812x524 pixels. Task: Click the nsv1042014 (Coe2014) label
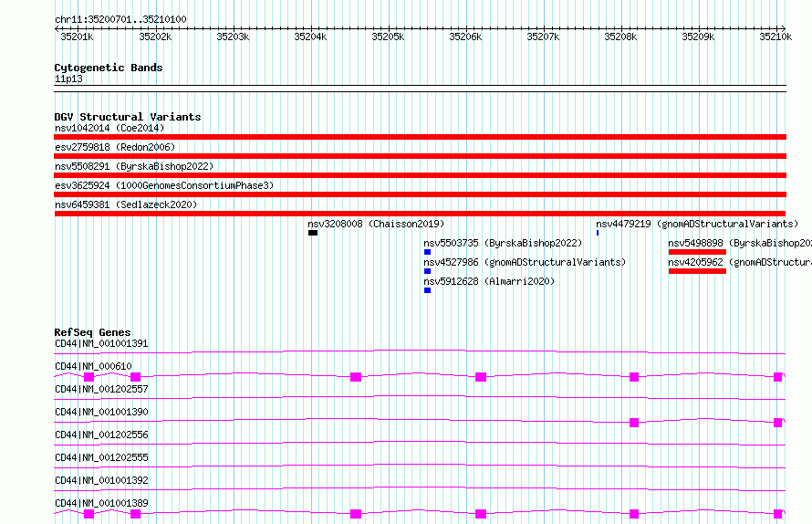coord(109,128)
